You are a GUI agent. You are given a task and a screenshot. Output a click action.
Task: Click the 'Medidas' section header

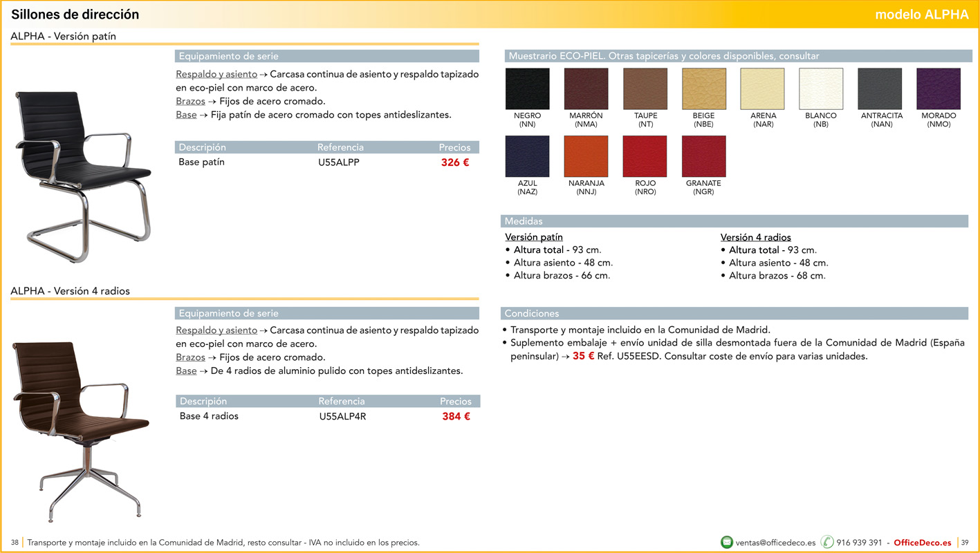tap(734, 221)
